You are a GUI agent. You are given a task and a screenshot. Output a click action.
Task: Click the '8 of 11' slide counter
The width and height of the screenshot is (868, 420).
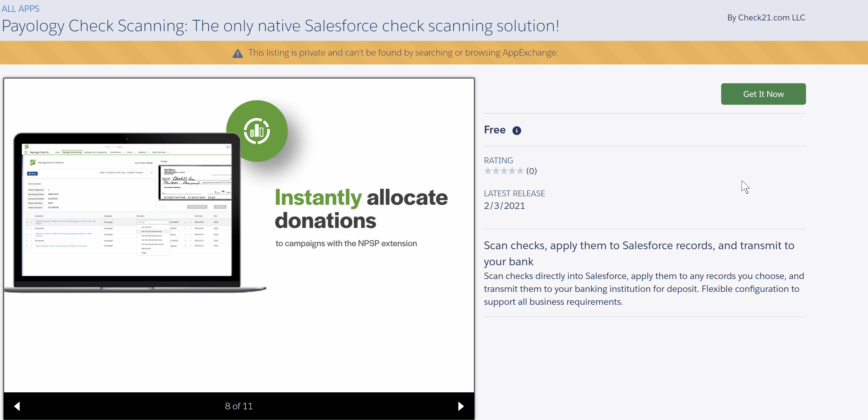tap(239, 406)
